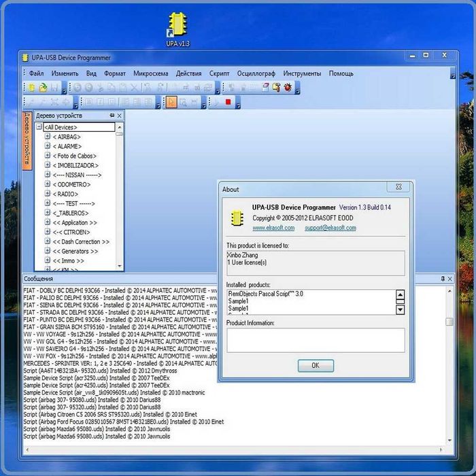Click the greyed Cut scissors icon

[x=100, y=88]
